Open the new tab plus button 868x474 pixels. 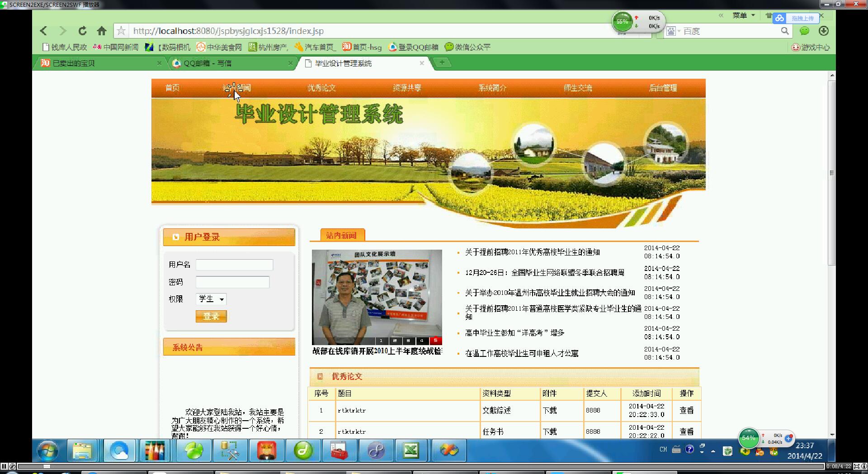(x=442, y=62)
